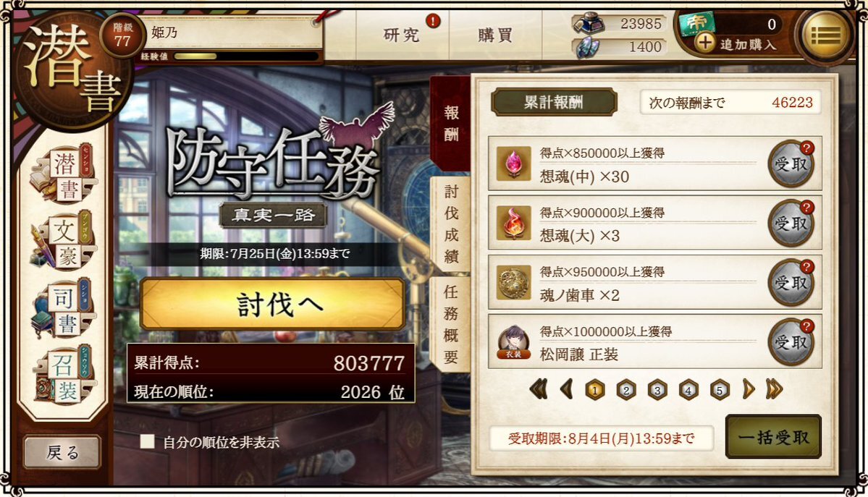Click the 研究 top menu item
This screenshot has height=497, width=868.
[x=403, y=35]
